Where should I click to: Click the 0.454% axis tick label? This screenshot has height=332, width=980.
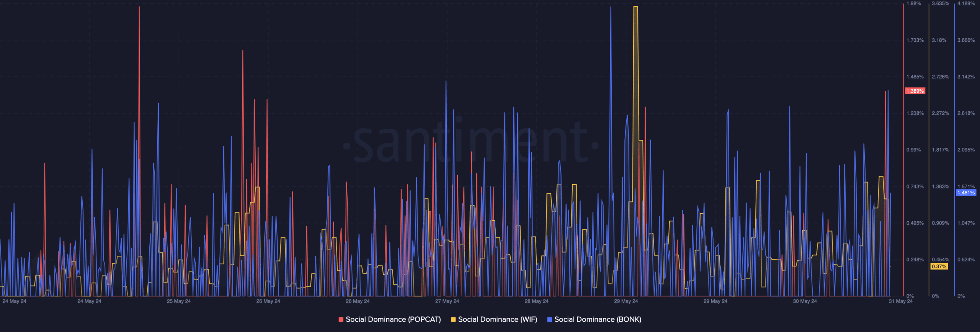coord(941,260)
